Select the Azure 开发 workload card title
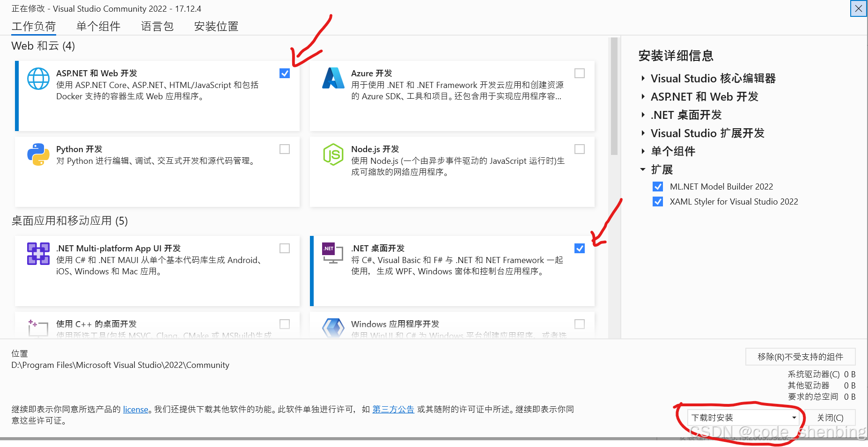The image size is (868, 447). tap(372, 73)
